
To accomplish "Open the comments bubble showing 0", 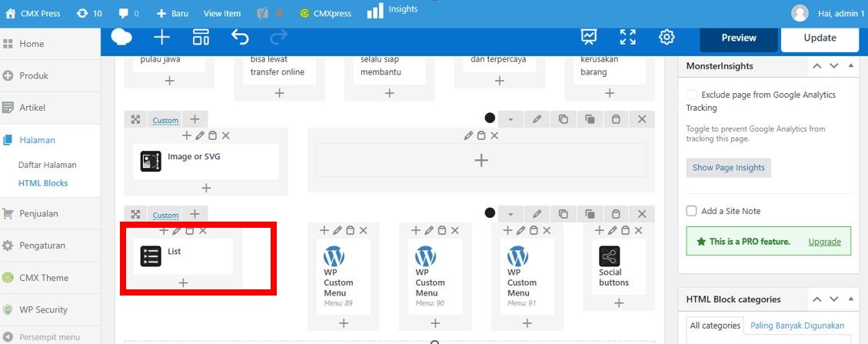I will [x=128, y=13].
